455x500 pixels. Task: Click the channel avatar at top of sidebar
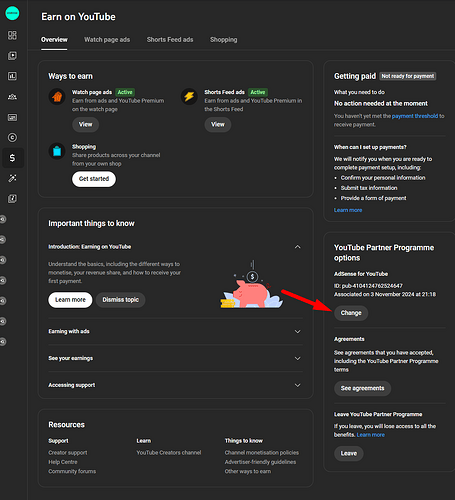[x=12, y=13]
